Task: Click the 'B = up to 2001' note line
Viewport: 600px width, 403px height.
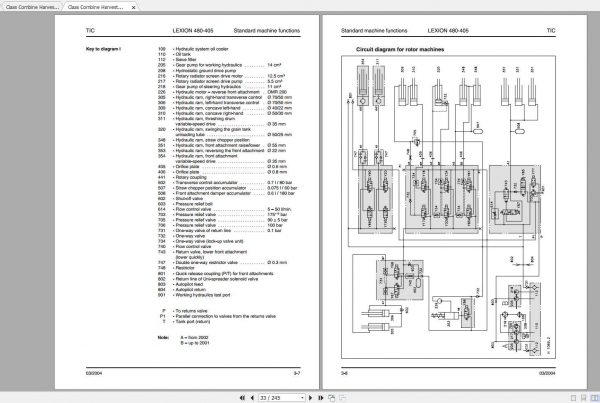Action: click(195, 343)
